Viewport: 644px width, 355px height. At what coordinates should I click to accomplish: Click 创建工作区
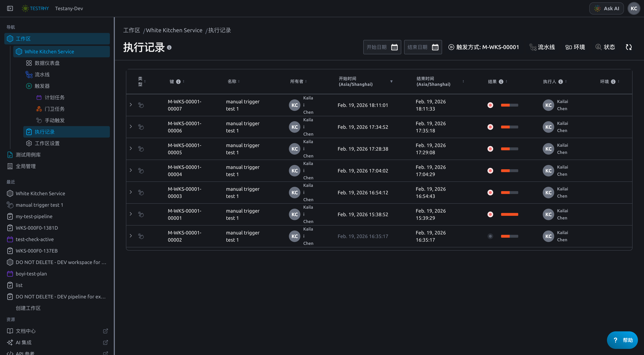point(28,308)
